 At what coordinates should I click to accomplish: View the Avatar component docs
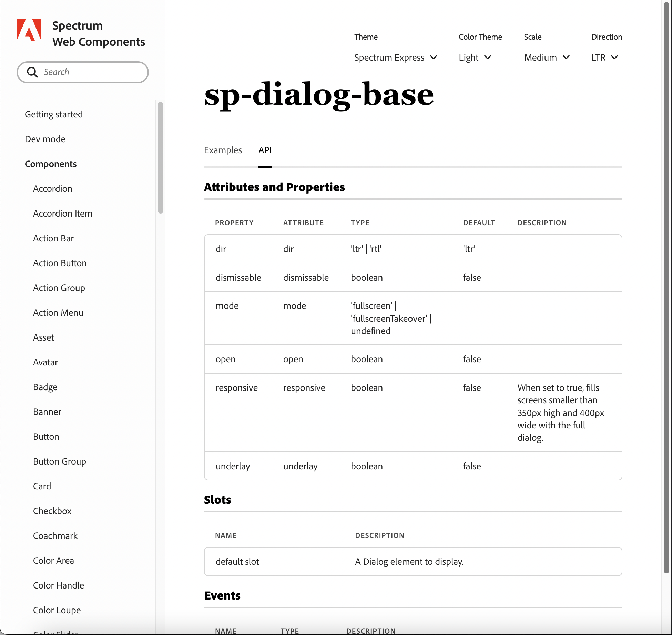point(45,362)
